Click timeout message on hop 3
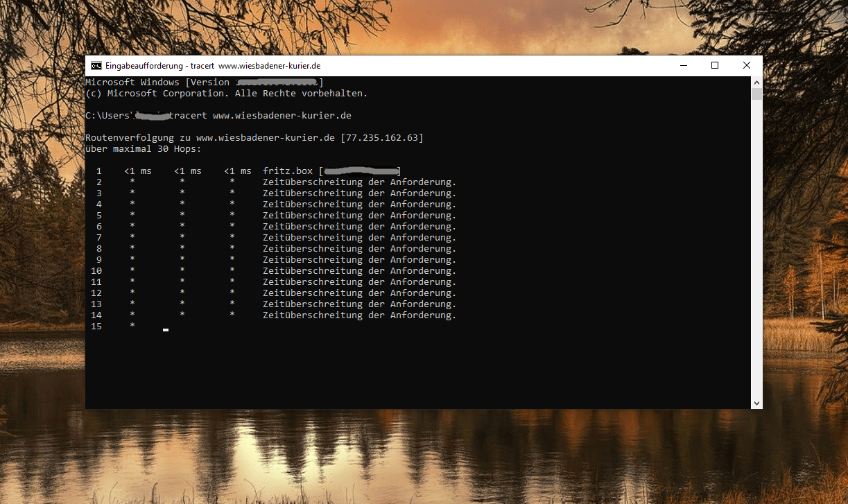The width and height of the screenshot is (848, 504). pyautogui.click(x=359, y=193)
